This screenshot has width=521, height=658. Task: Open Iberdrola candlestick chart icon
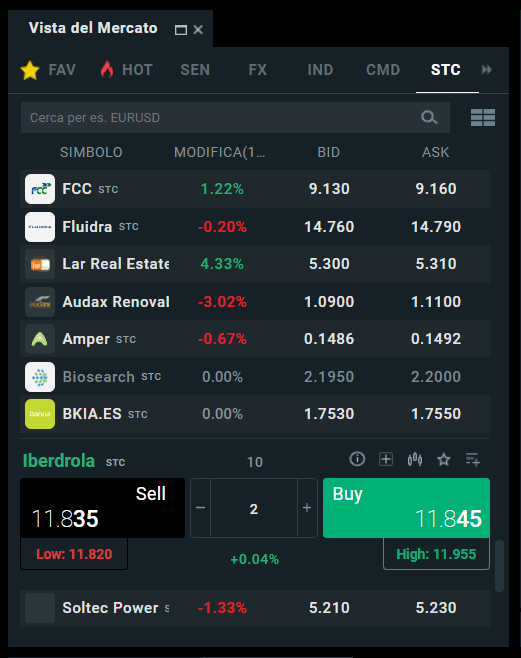point(415,459)
